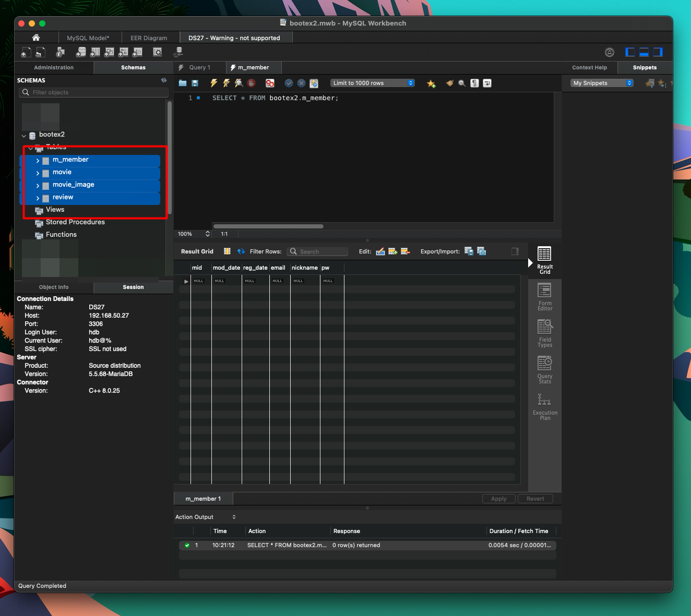This screenshot has width=691, height=616.
Task: Toggle the bottom output panel
Action: click(x=644, y=52)
